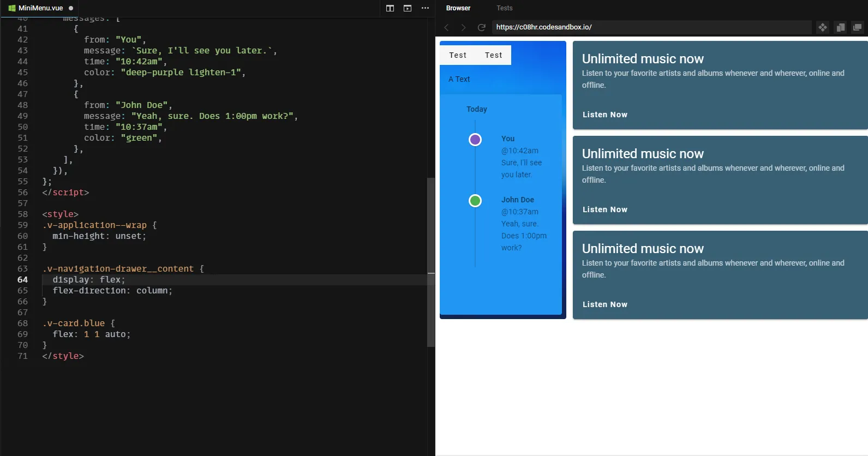Select the MiniMenu.vue editor tab
Image resolution: width=868 pixels, height=456 pixels.
point(40,8)
